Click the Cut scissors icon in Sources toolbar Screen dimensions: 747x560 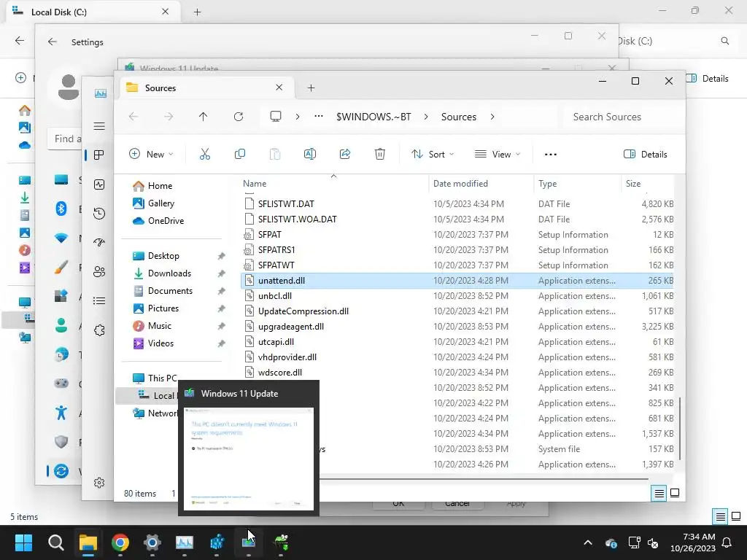tap(205, 155)
